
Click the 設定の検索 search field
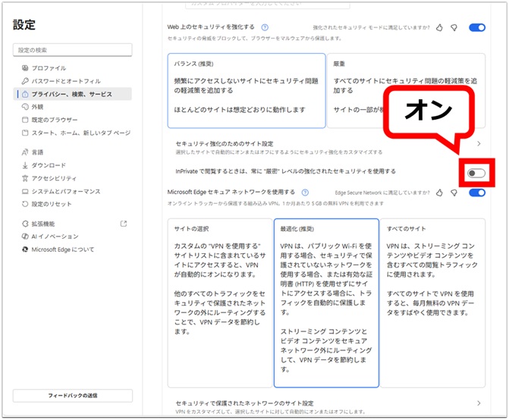coord(72,50)
